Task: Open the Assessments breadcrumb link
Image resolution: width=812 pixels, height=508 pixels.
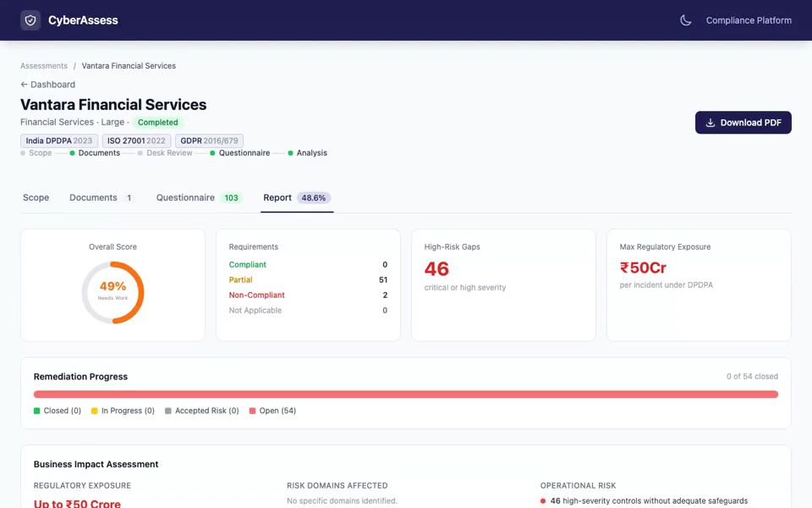Action: tap(44, 66)
